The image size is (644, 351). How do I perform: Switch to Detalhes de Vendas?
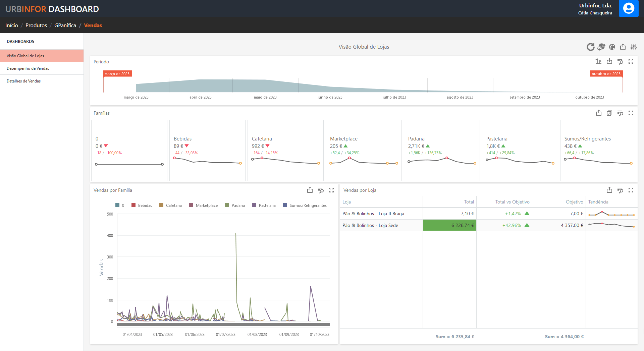(x=23, y=81)
